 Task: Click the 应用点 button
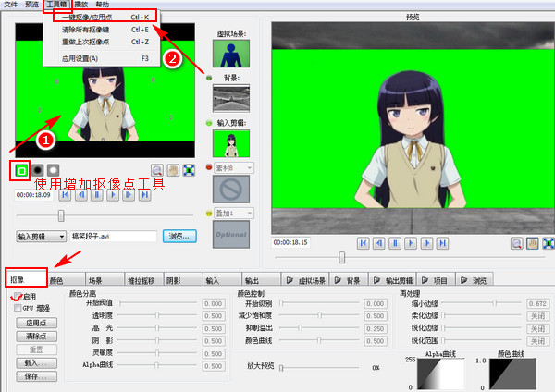click(36, 323)
